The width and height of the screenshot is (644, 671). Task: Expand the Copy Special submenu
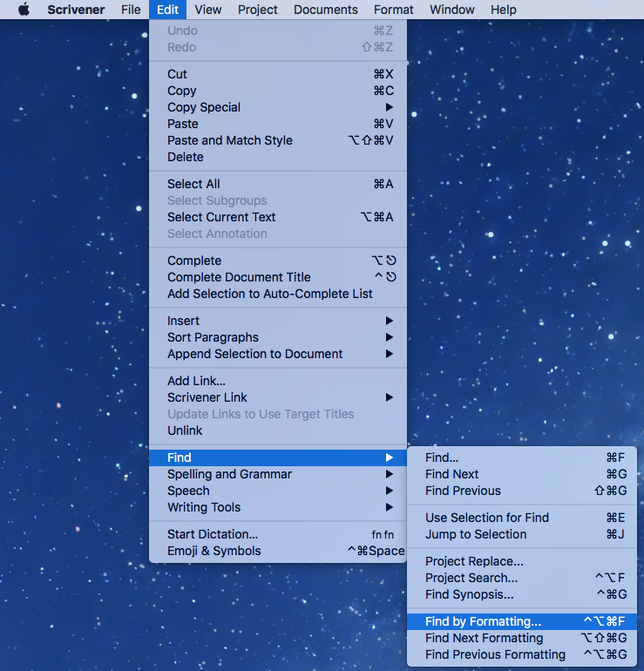click(278, 107)
